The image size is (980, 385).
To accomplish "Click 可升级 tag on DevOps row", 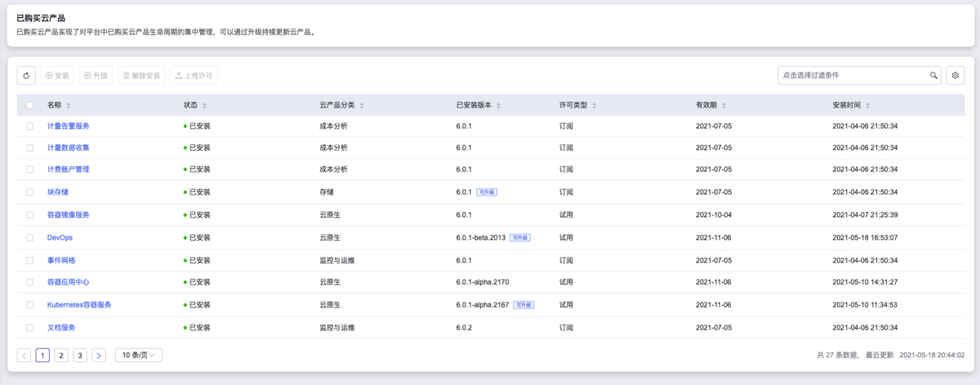I will click(520, 238).
